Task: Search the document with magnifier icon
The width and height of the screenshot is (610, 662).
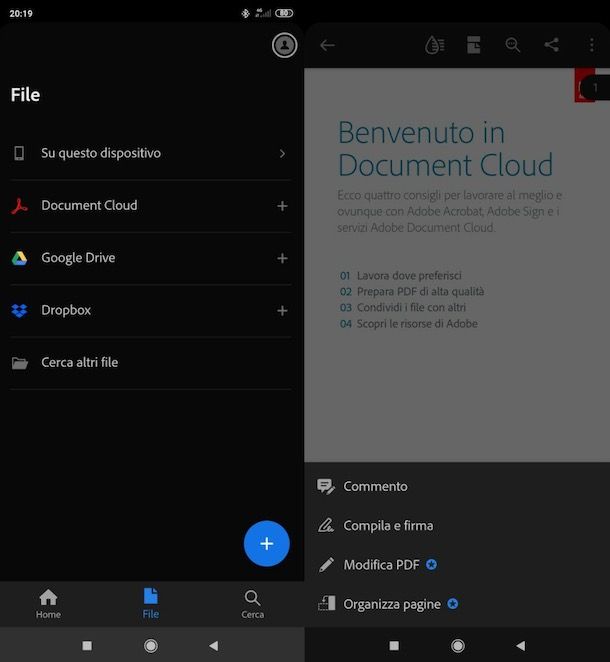Action: click(512, 45)
